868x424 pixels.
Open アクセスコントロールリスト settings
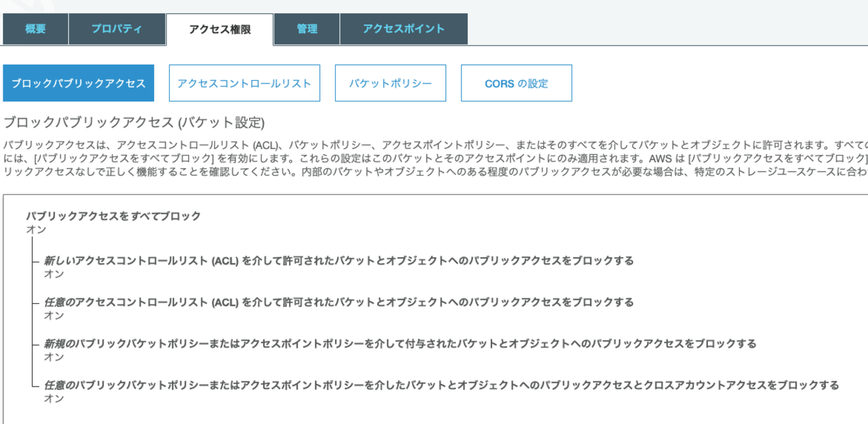pyautogui.click(x=244, y=83)
